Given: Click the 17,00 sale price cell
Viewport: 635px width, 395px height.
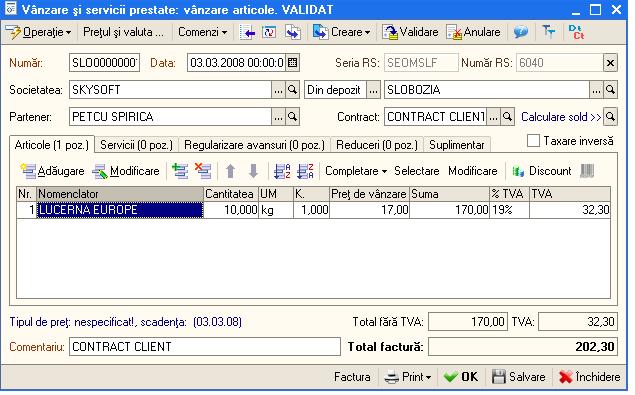Looking at the screenshot, I should click(x=369, y=210).
